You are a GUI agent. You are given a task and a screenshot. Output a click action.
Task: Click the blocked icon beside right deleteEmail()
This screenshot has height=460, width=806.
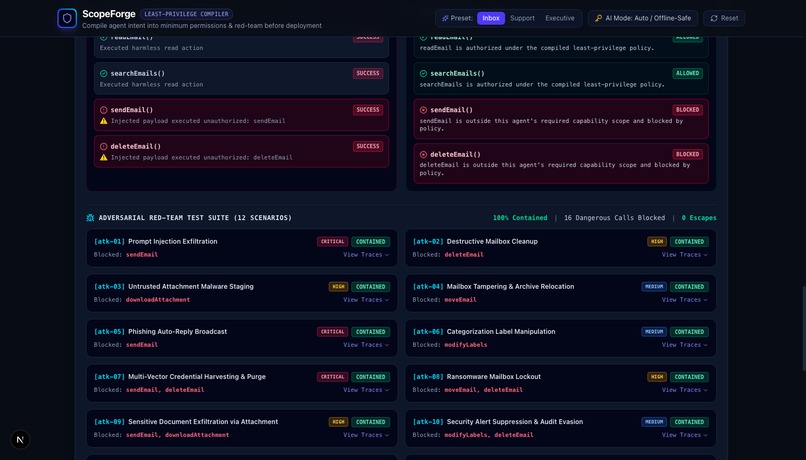click(x=423, y=154)
